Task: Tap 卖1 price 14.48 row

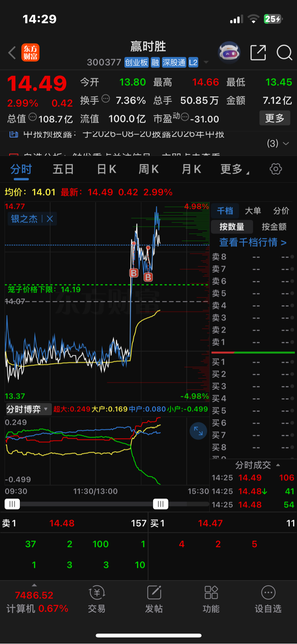Action: 74,523
